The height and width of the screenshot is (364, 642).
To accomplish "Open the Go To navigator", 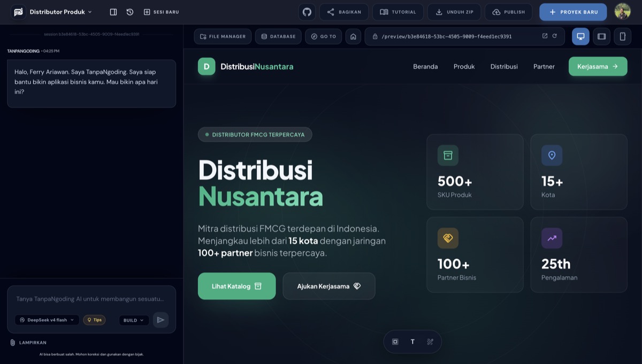I will click(x=323, y=36).
